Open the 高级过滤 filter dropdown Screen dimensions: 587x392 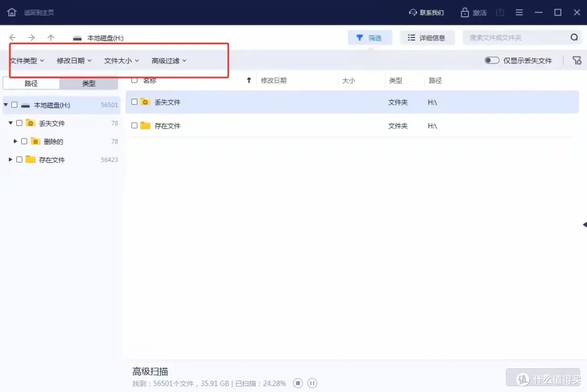coord(169,61)
